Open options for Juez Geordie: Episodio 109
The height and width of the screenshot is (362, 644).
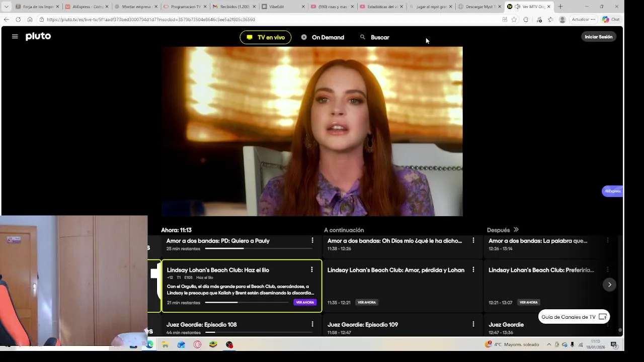[473, 324]
